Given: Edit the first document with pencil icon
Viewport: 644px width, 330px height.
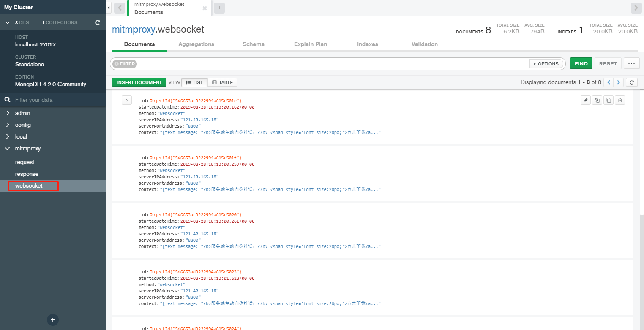Looking at the screenshot, I should (x=585, y=100).
